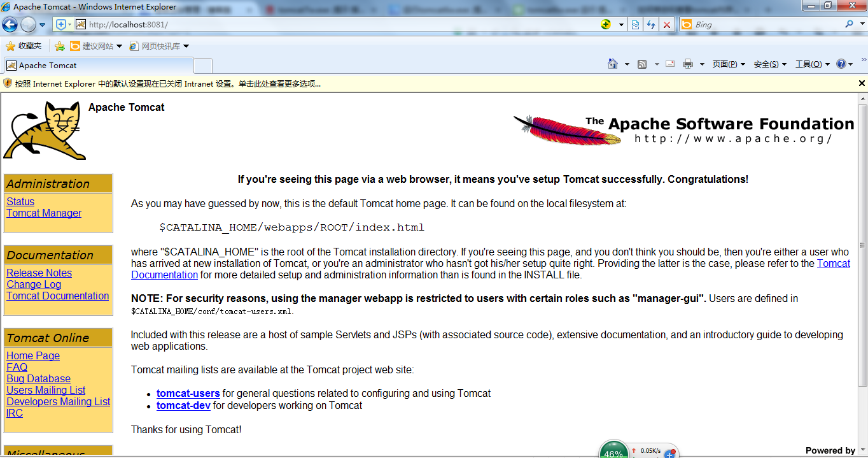This screenshot has width=868, height=458.
Task: Click the information bar shield icon
Action: coord(8,83)
